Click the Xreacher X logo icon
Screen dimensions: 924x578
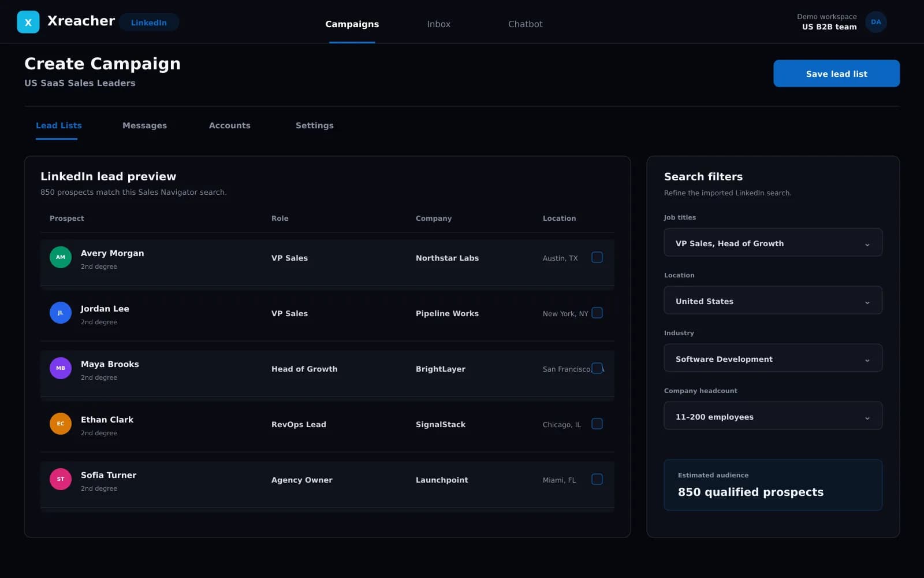pos(28,22)
